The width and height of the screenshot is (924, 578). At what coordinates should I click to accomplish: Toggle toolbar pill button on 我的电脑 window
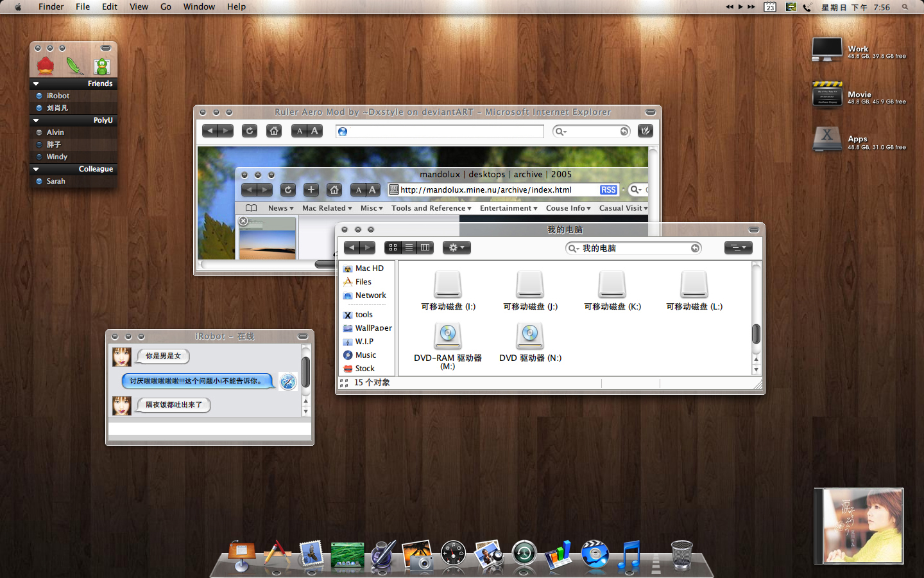click(754, 229)
